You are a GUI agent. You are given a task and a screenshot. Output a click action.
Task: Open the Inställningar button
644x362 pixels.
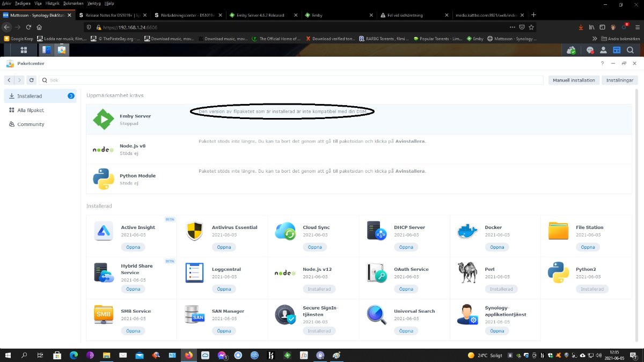(x=620, y=80)
